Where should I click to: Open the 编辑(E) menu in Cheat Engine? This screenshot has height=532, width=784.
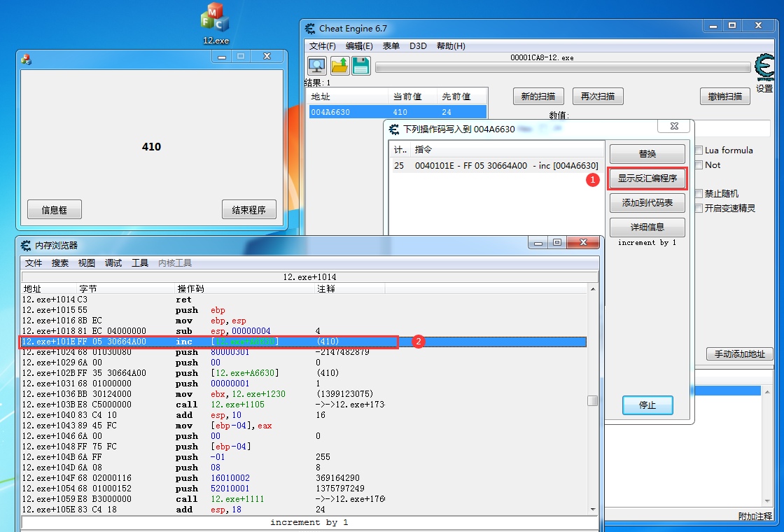coord(359,46)
